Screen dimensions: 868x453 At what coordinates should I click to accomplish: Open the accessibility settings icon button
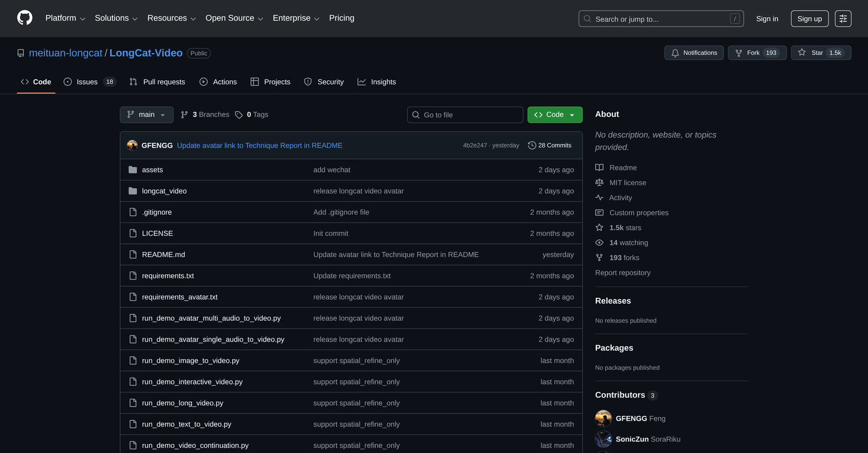point(843,19)
